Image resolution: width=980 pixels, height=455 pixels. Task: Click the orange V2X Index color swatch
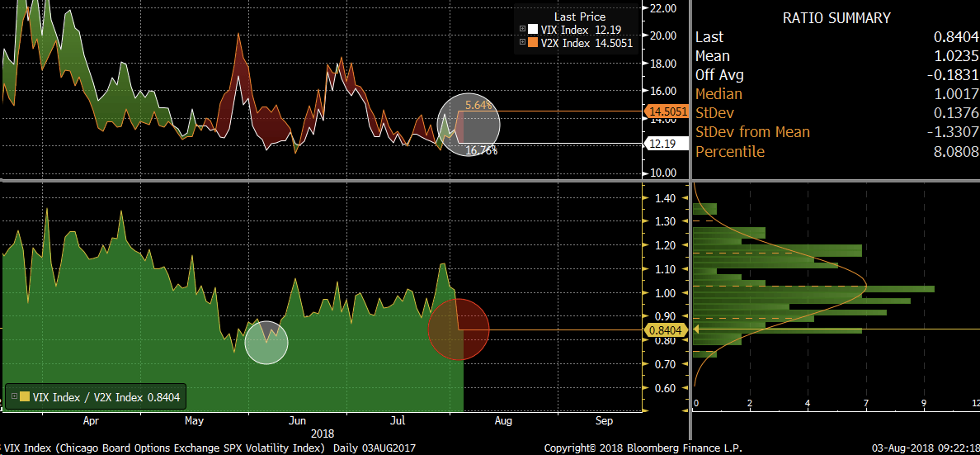click(533, 43)
